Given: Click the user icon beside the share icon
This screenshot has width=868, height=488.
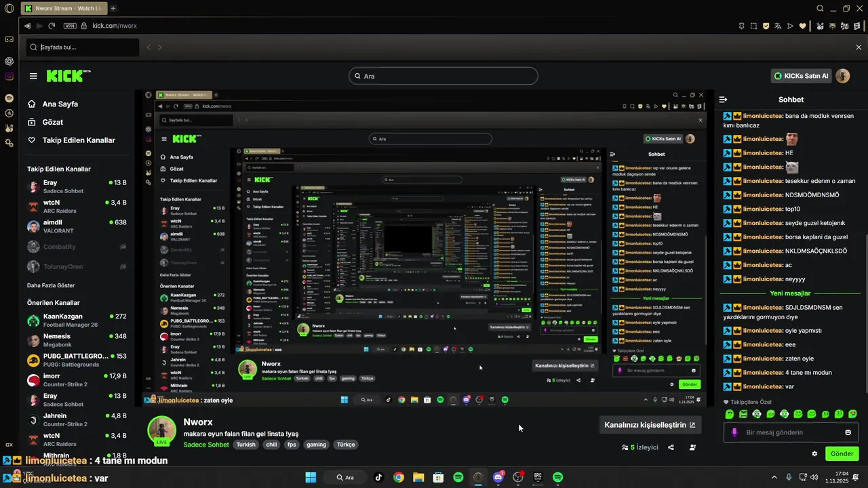Looking at the screenshot, I should pyautogui.click(x=692, y=447).
